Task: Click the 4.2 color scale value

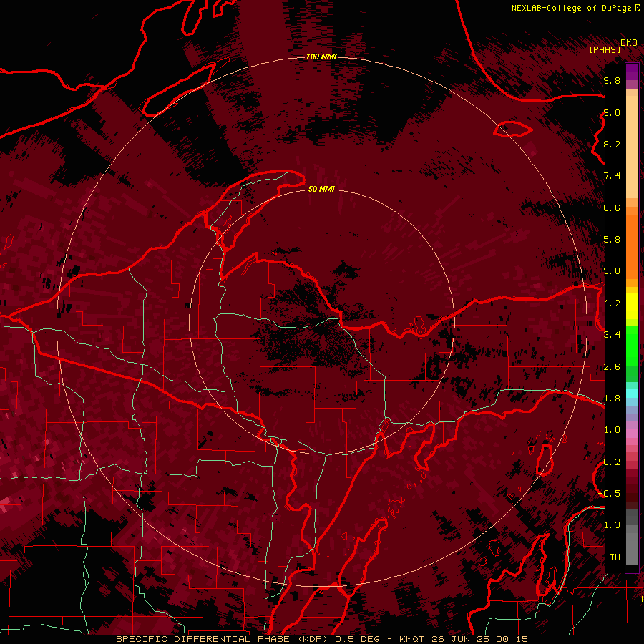Action: click(x=612, y=303)
